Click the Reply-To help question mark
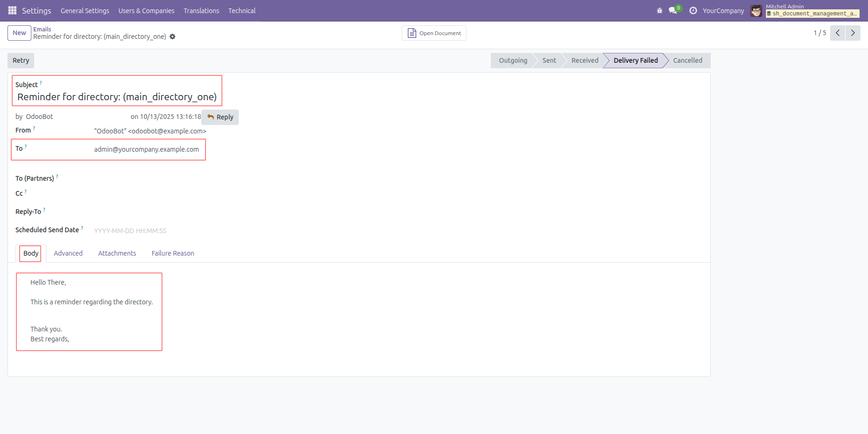This screenshot has width=868, height=434. (x=44, y=210)
